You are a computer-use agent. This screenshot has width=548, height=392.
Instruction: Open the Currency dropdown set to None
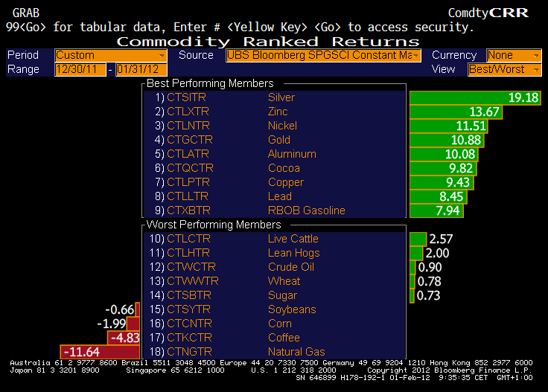(x=514, y=56)
